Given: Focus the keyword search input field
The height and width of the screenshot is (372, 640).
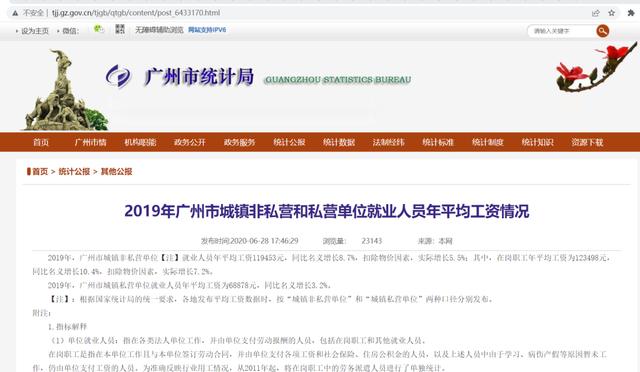Looking at the screenshot, I should pos(562,31).
